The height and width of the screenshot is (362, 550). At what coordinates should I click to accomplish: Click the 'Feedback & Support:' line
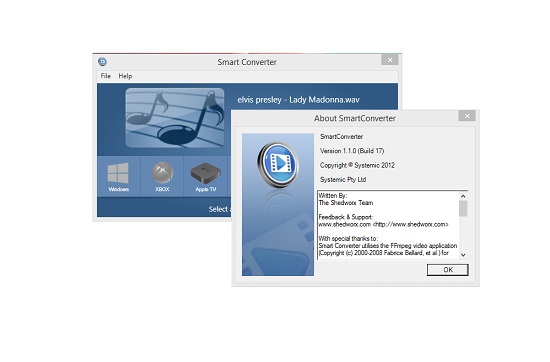[x=346, y=217]
